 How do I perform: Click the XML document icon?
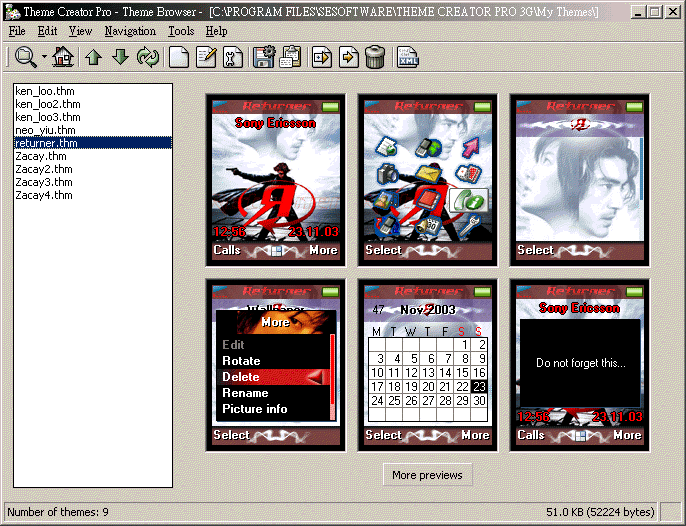408,57
